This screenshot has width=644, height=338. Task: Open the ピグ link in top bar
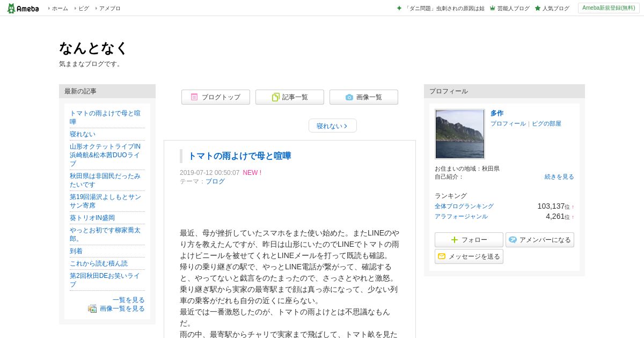pos(84,9)
